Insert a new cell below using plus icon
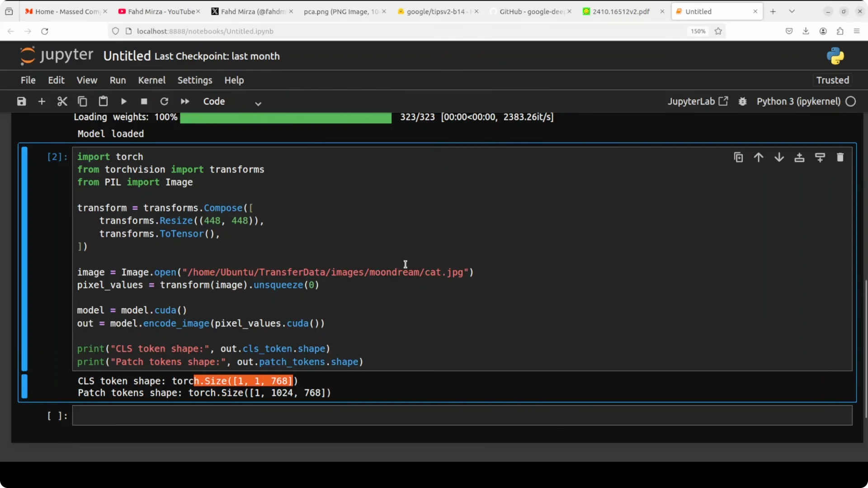The height and width of the screenshot is (488, 868). pos(42,101)
